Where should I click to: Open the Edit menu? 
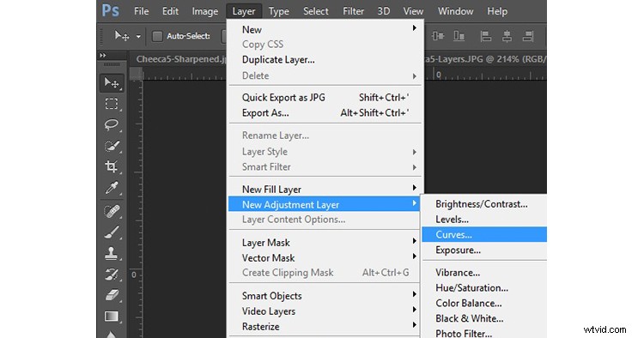point(170,11)
